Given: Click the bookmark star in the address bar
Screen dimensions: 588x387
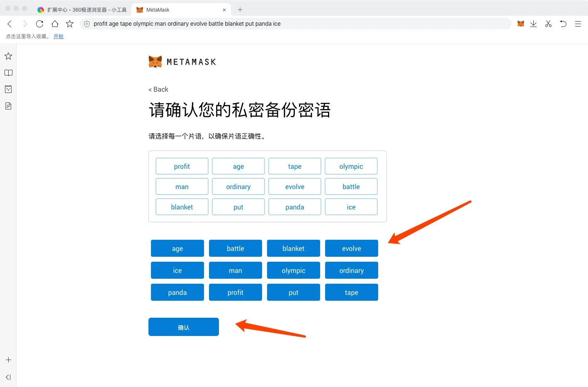Looking at the screenshot, I should tap(69, 24).
